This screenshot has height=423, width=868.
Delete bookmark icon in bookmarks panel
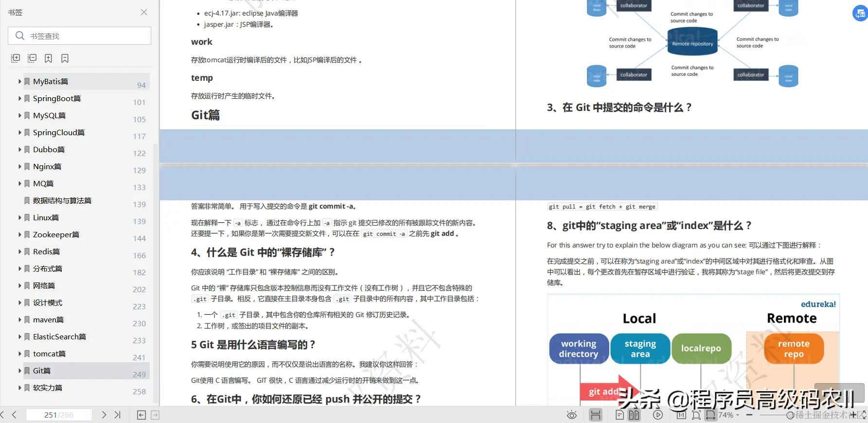tap(65, 58)
